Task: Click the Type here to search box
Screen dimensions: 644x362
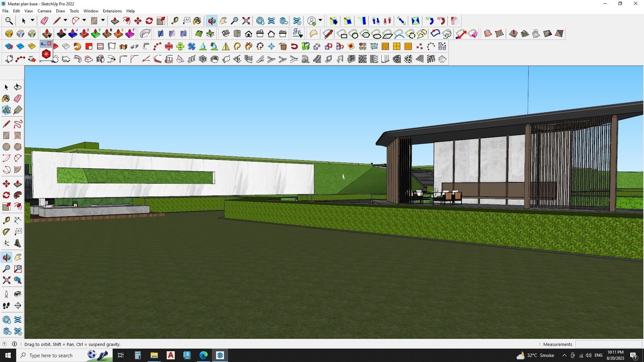Action: [51, 355]
